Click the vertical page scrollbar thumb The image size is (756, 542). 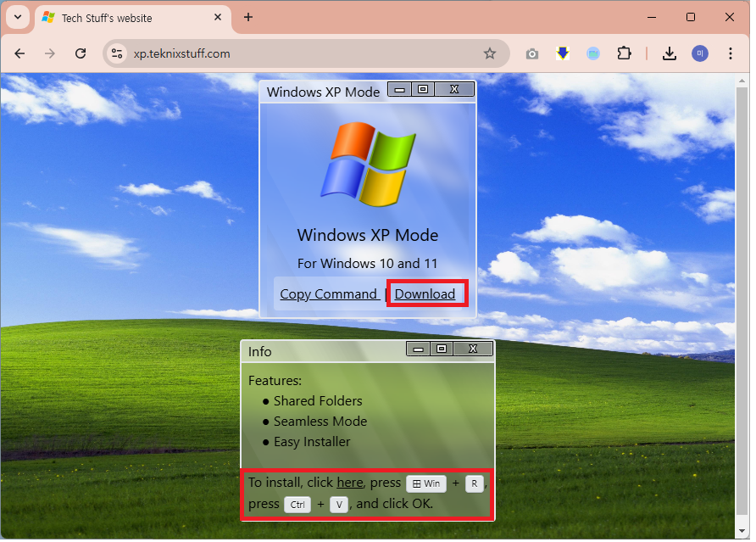[x=742, y=302]
